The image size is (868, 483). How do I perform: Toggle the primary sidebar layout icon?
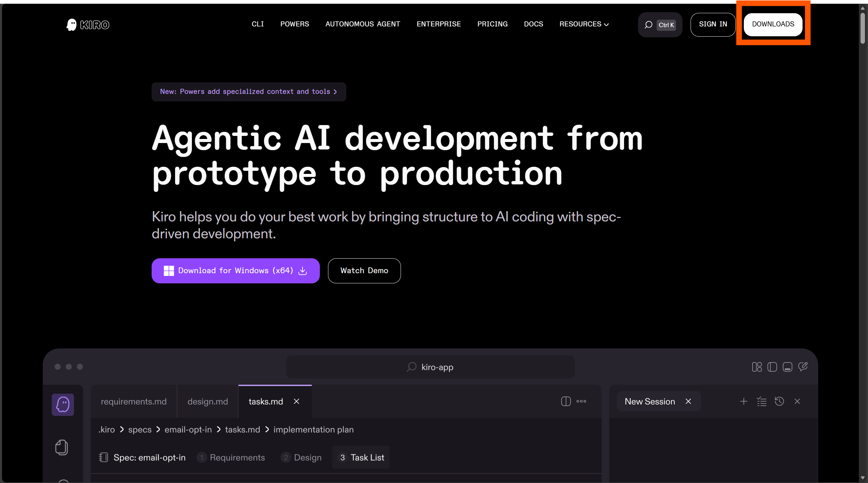tap(772, 367)
